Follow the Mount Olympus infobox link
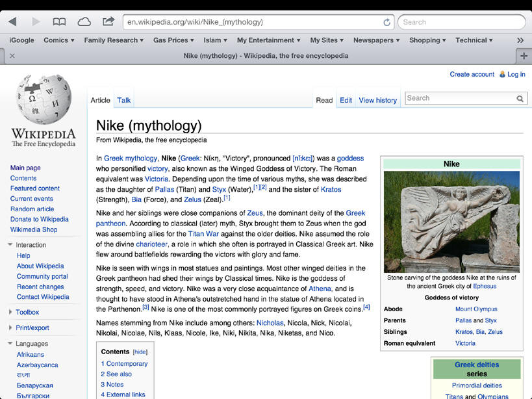 point(475,309)
